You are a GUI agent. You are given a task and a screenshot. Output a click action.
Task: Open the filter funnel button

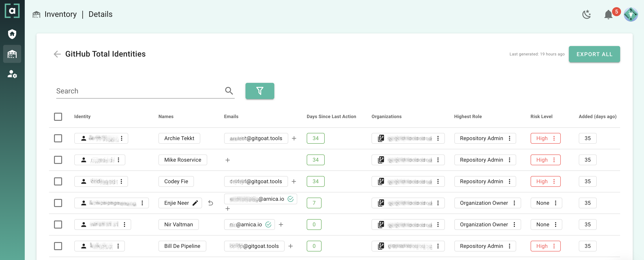point(259,91)
